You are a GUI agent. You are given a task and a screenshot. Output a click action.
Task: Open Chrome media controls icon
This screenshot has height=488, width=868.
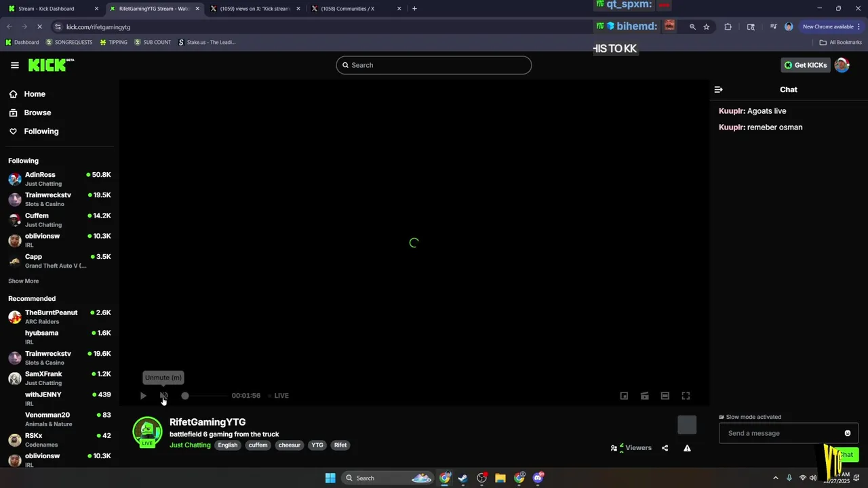773,26
